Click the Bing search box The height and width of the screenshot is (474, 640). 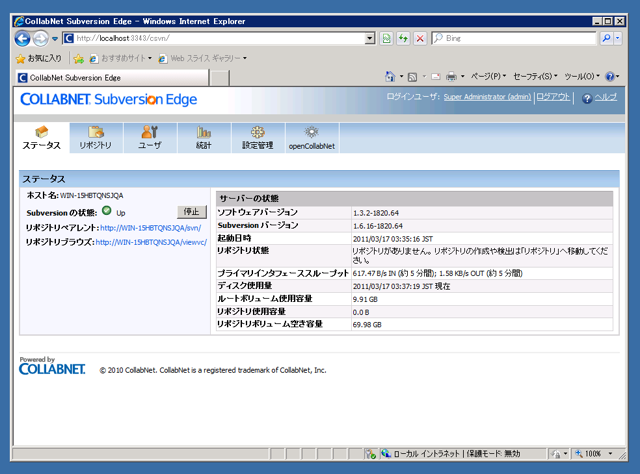tap(514, 38)
